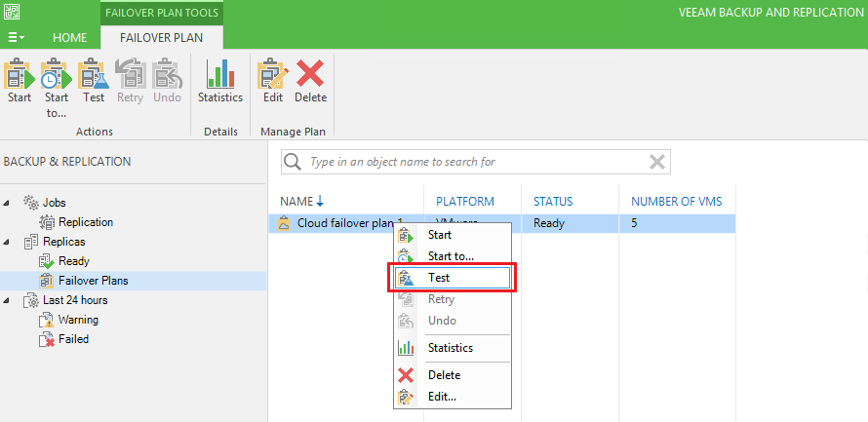Open the main hamburger menu
The height and width of the screenshot is (422, 868).
pyautogui.click(x=16, y=38)
